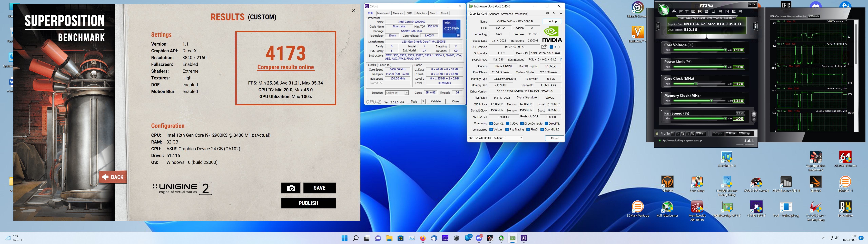
Task: Click CPU-Z Validate button
Action: tap(436, 101)
